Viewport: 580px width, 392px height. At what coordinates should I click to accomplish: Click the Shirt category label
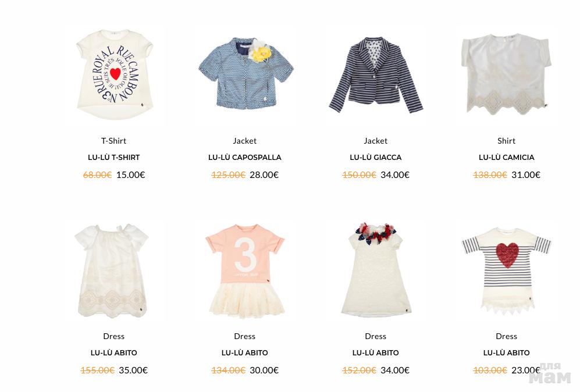point(506,141)
